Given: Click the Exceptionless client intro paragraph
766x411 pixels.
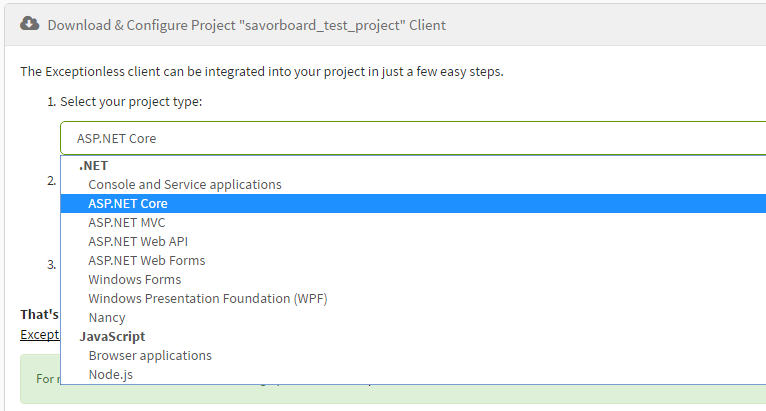Looking at the screenshot, I should (262, 72).
